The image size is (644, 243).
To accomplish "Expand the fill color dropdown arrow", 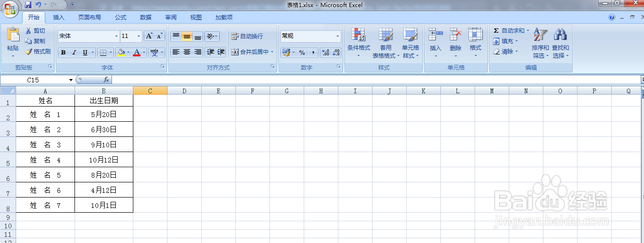I will [128, 53].
